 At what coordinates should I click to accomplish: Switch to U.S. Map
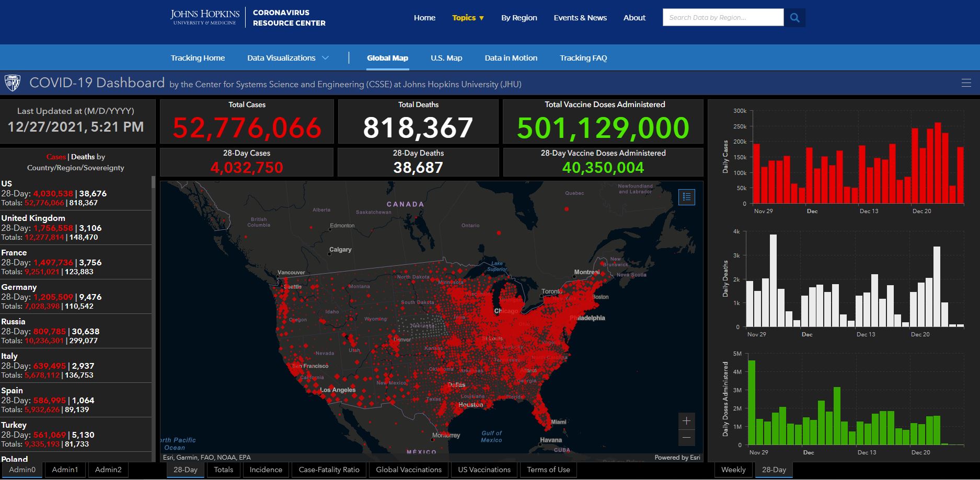[x=446, y=58]
